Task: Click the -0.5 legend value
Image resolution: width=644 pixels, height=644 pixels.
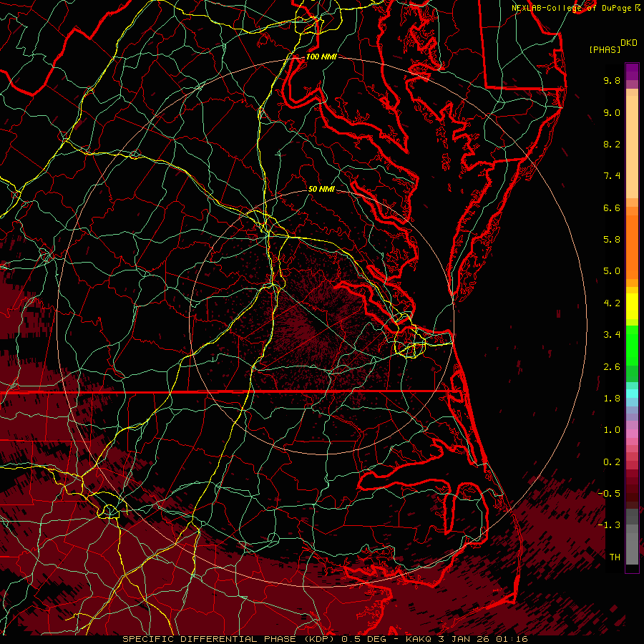Action: pyautogui.click(x=609, y=494)
